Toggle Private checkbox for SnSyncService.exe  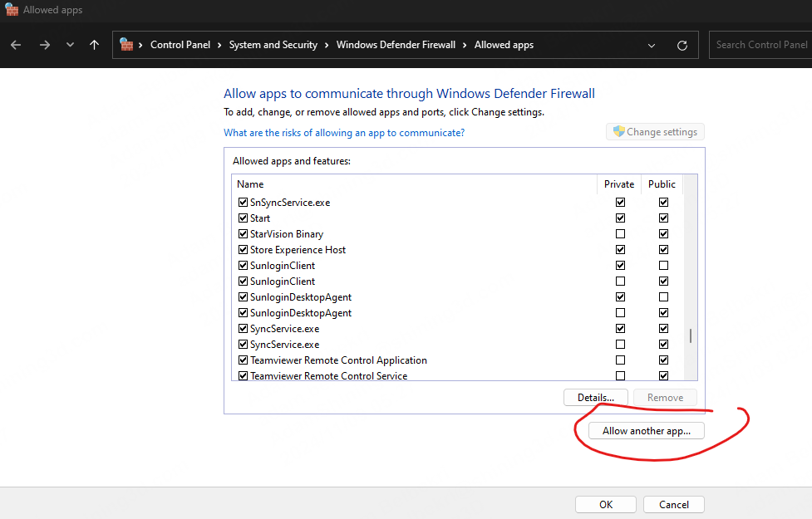pyautogui.click(x=620, y=203)
